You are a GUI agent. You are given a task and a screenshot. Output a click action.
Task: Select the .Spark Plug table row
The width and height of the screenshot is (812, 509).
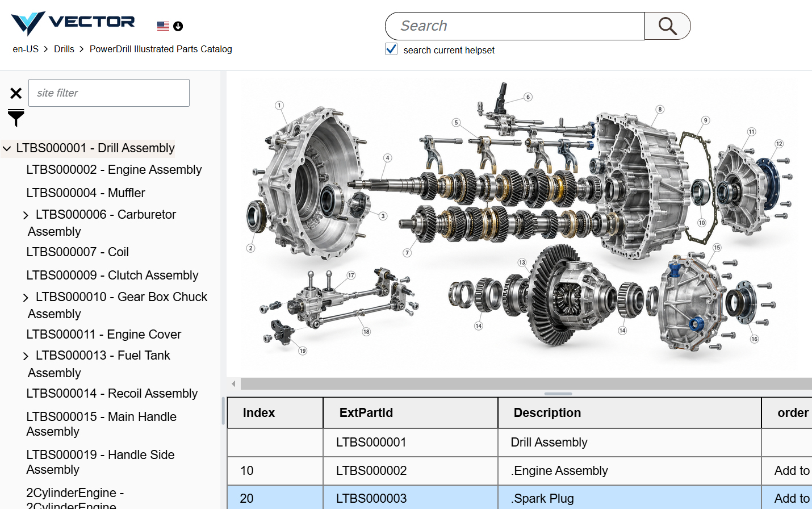pyautogui.click(x=520, y=498)
